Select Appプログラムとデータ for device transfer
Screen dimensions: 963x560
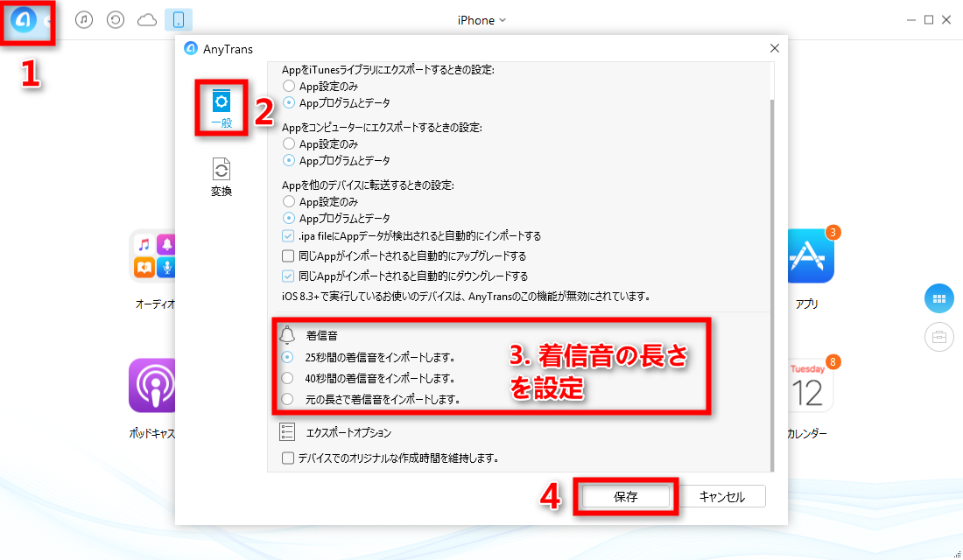[x=289, y=218]
